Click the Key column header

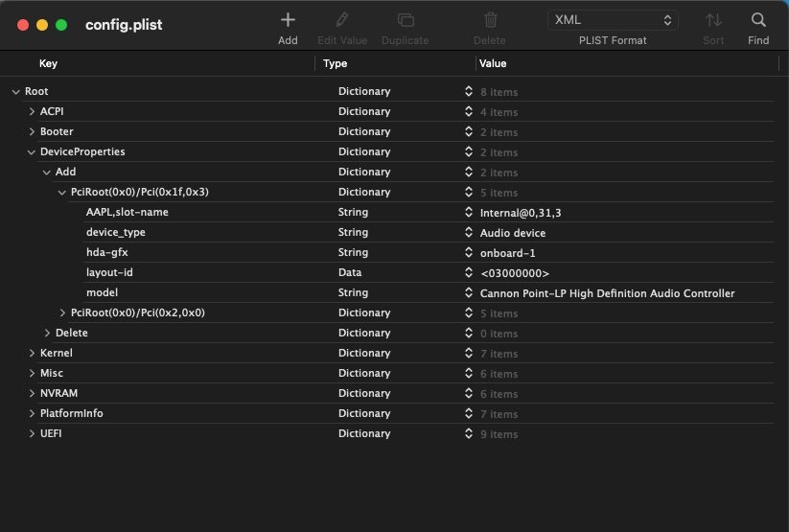[x=48, y=64]
